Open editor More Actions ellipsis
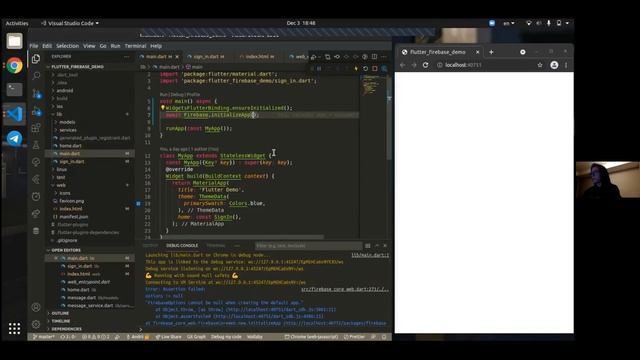The image size is (640, 360). pos(384,57)
